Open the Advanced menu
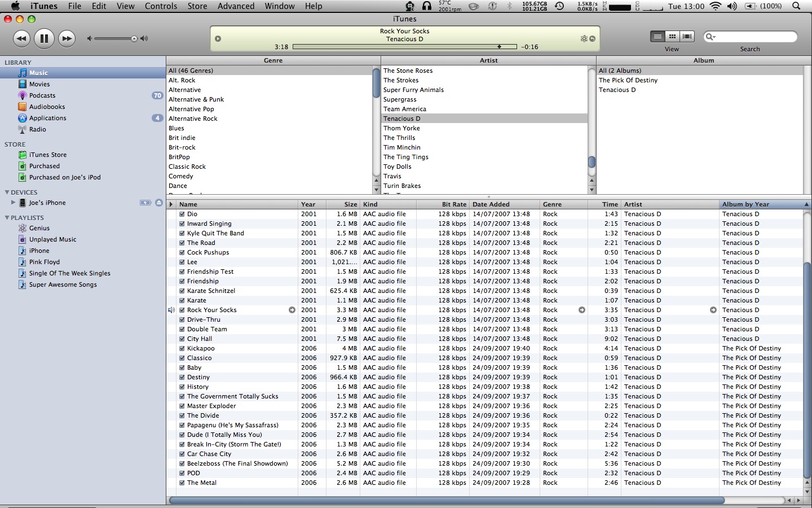812x508 pixels. pos(236,6)
